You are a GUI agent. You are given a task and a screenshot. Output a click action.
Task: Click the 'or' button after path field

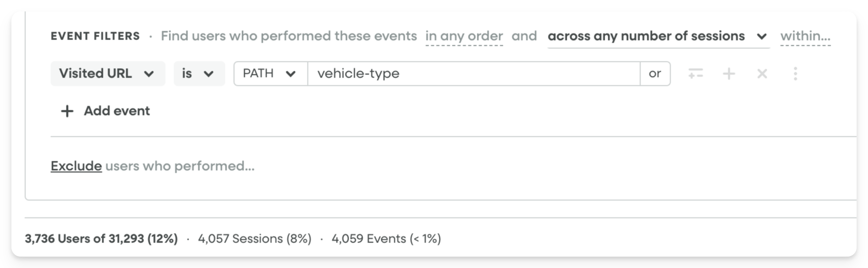(x=655, y=73)
